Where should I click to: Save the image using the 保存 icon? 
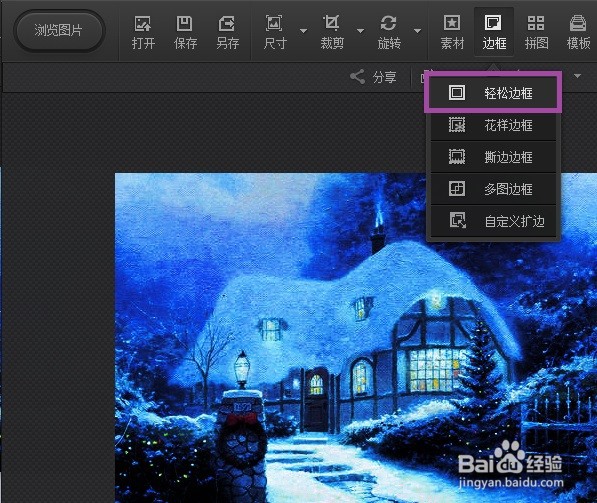[x=185, y=33]
